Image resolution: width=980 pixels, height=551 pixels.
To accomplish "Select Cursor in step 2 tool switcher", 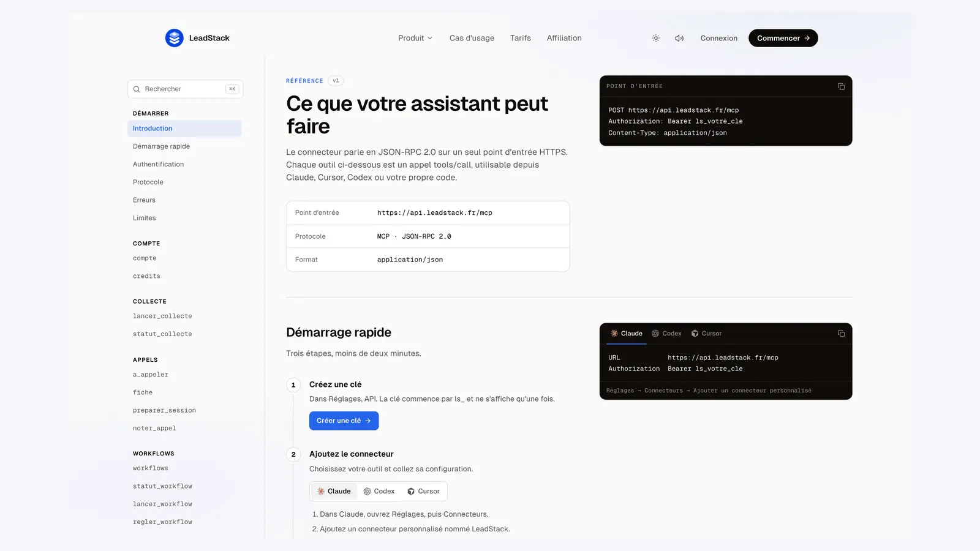I will coord(423,492).
